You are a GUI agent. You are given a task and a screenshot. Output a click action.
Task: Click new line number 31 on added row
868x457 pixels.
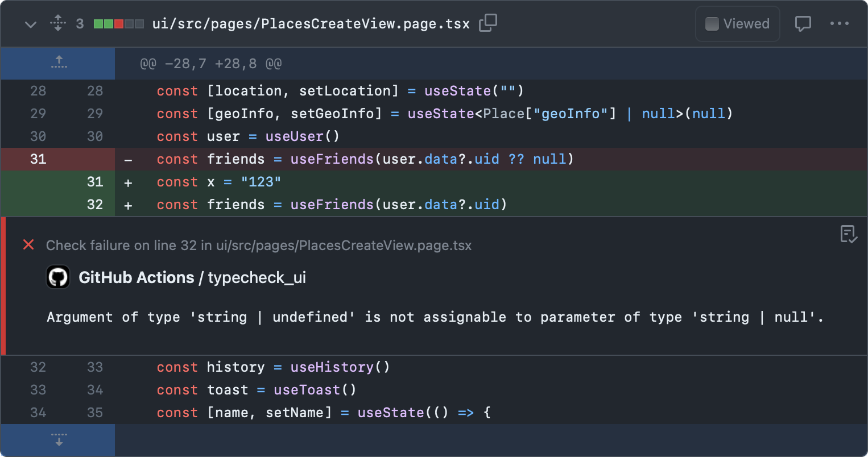point(95,182)
